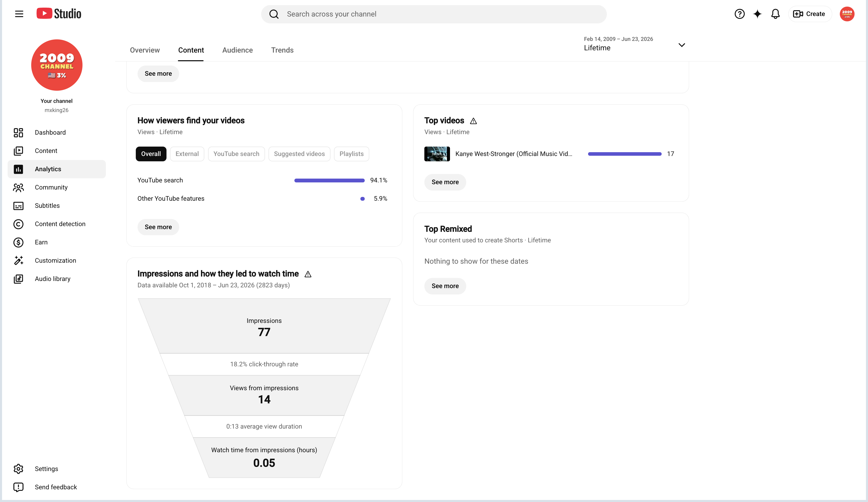Click the Create button

click(809, 14)
